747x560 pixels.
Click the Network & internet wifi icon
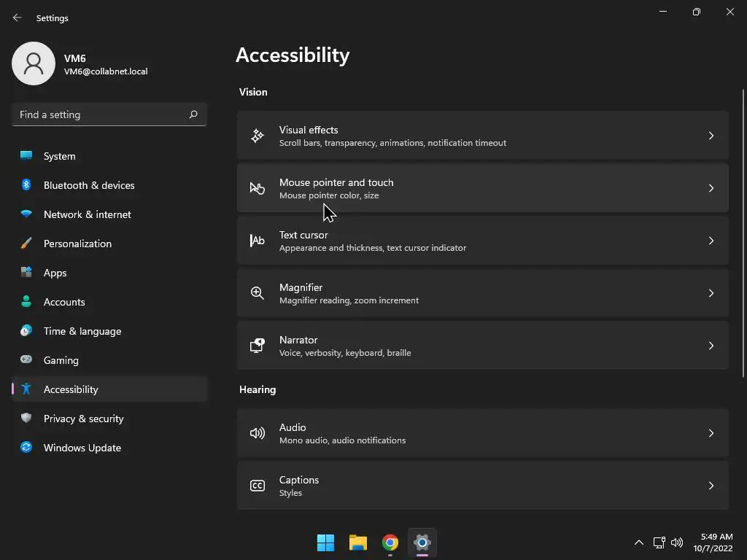26,214
